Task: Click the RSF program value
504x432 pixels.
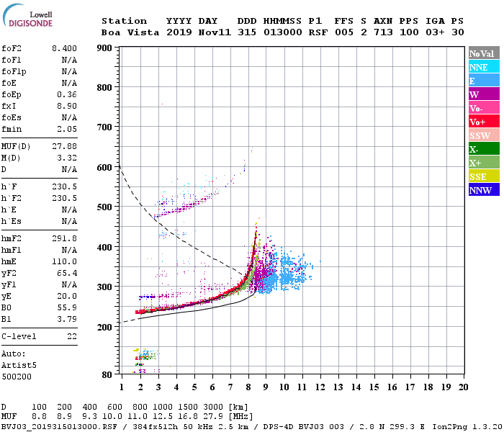Action: coord(318,32)
